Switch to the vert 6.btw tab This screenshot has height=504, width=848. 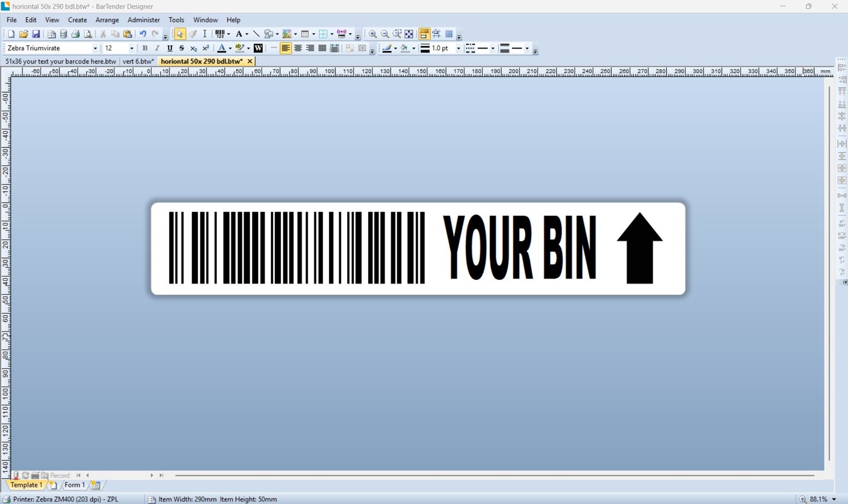pos(138,61)
